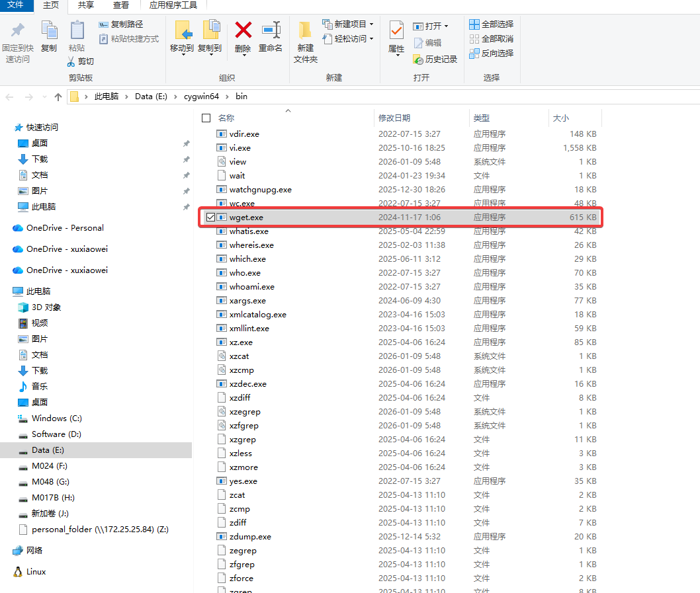Viewport: 700px width, 593px height.
Task: Click the Up arrow navigation button
Action: pyautogui.click(x=58, y=97)
